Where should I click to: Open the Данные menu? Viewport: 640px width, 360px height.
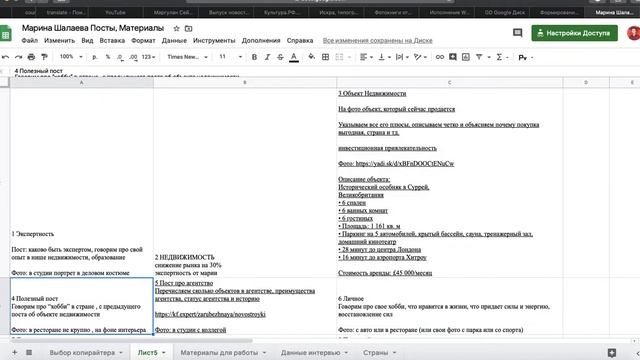[x=174, y=40]
